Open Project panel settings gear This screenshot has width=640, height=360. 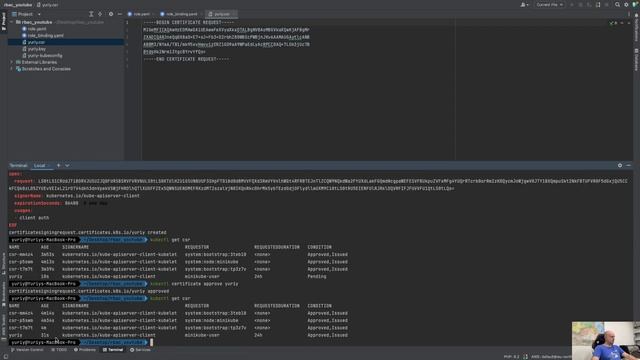click(x=111, y=14)
